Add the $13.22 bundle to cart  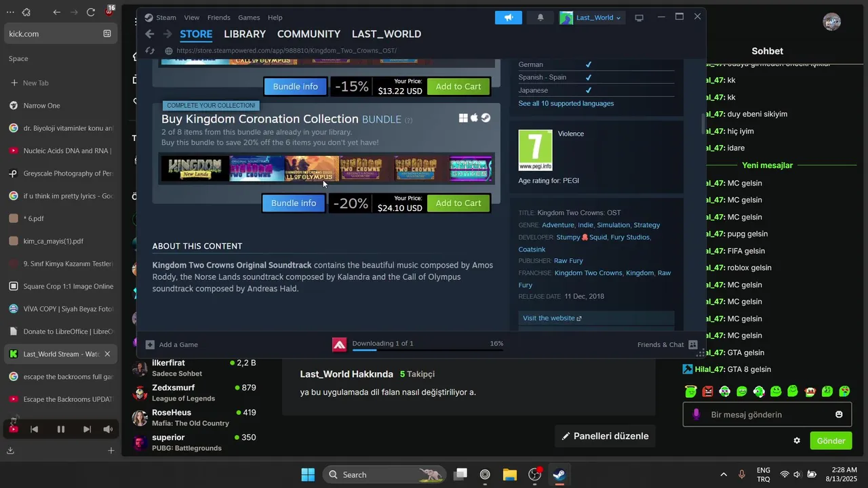[x=458, y=86]
